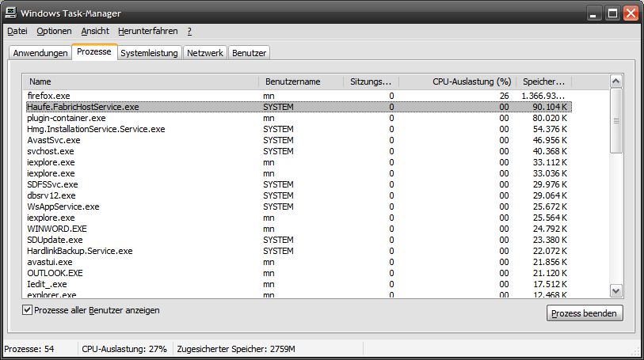Open the Datei menu

point(17,31)
